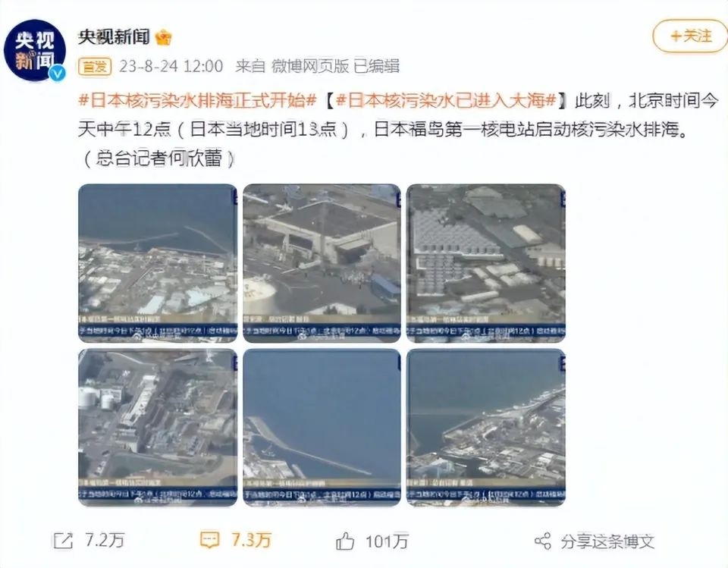Open the top-middle reactor building thumbnail
Image resolution: width=728 pixels, height=568 pixels.
pos(322,263)
